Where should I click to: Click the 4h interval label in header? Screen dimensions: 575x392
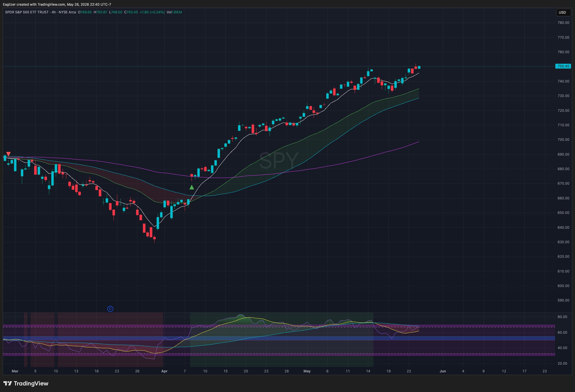tap(54, 12)
